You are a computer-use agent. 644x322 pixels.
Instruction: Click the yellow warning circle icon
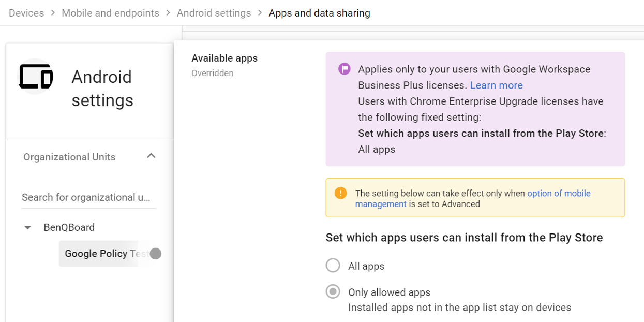point(340,193)
